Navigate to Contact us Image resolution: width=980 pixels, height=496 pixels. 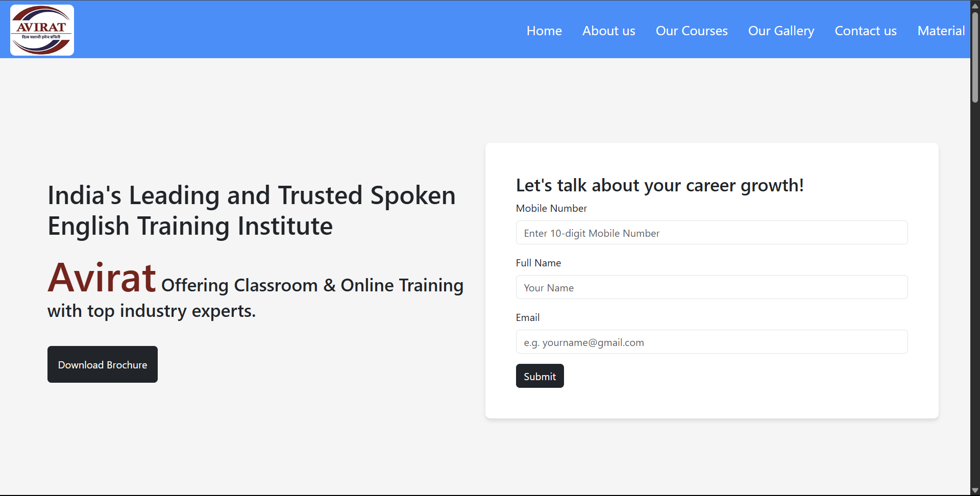pyautogui.click(x=865, y=31)
